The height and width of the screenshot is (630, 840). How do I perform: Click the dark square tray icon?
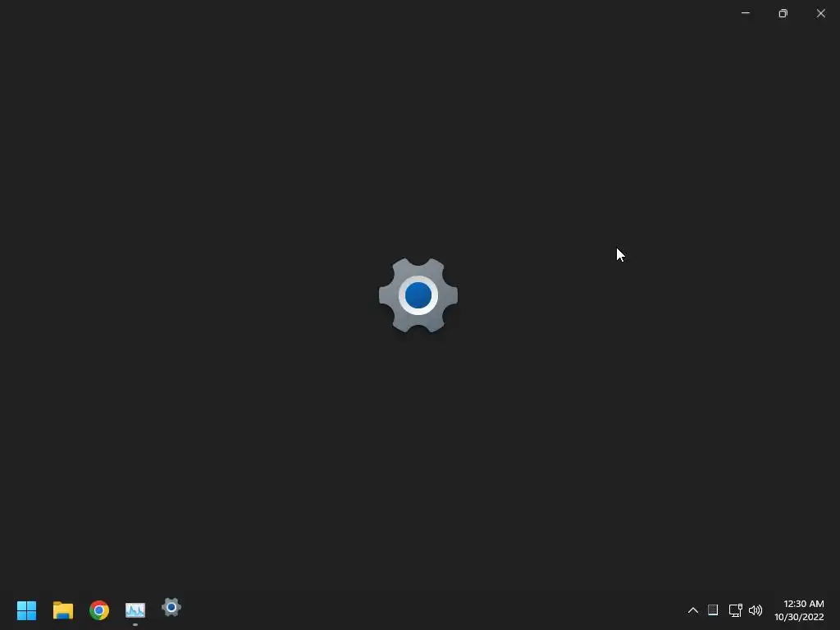[x=713, y=610]
